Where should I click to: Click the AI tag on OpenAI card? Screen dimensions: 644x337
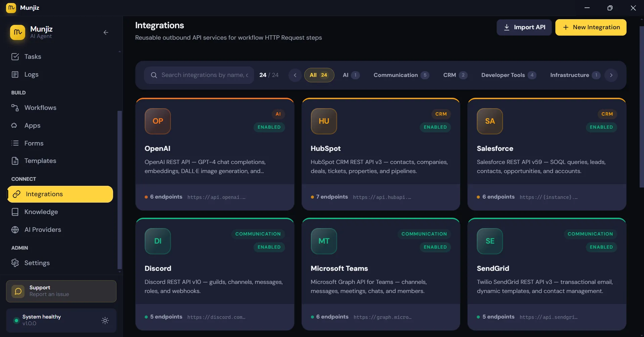pos(278,114)
